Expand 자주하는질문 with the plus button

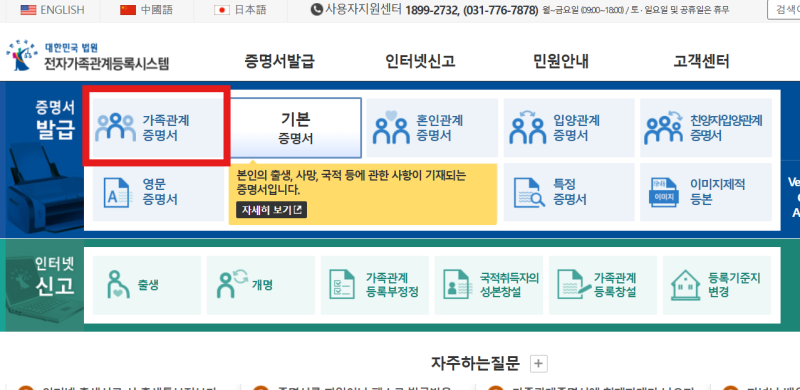(539, 364)
